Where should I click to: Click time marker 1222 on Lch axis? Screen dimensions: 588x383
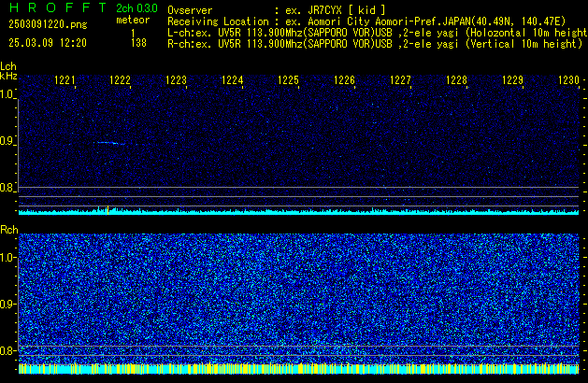120,80
